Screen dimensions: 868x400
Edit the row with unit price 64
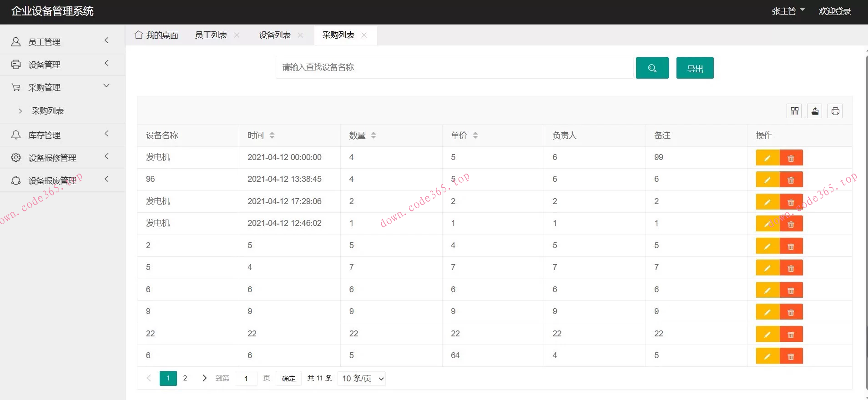(x=767, y=356)
